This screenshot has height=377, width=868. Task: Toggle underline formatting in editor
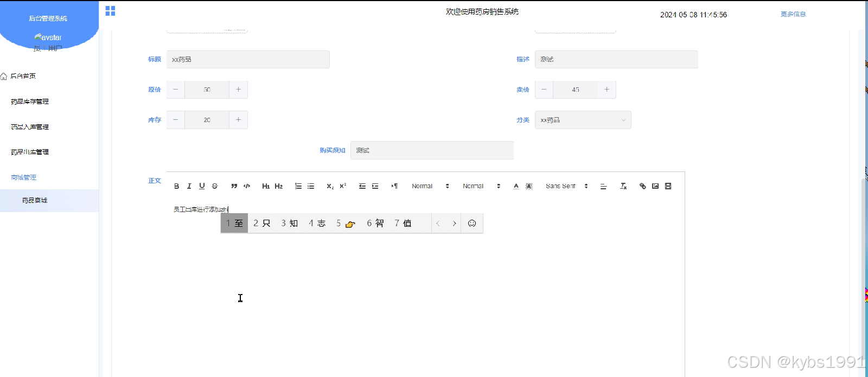click(202, 186)
